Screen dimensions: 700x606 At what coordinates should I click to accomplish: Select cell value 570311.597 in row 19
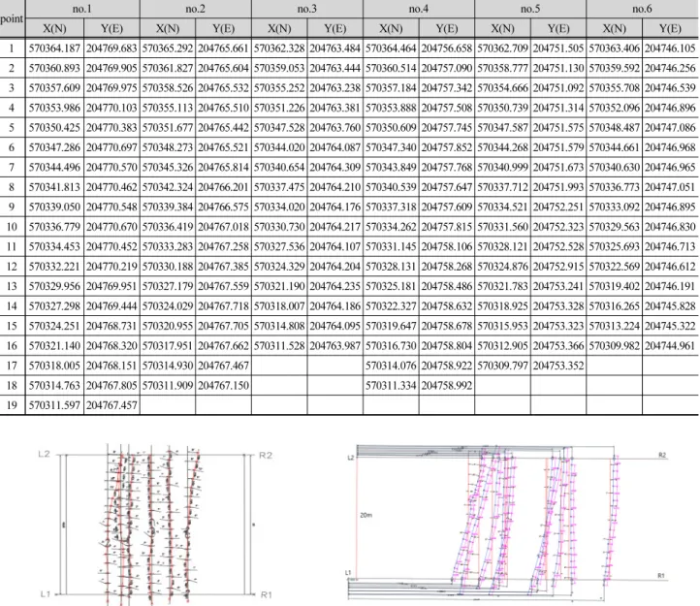54,405
